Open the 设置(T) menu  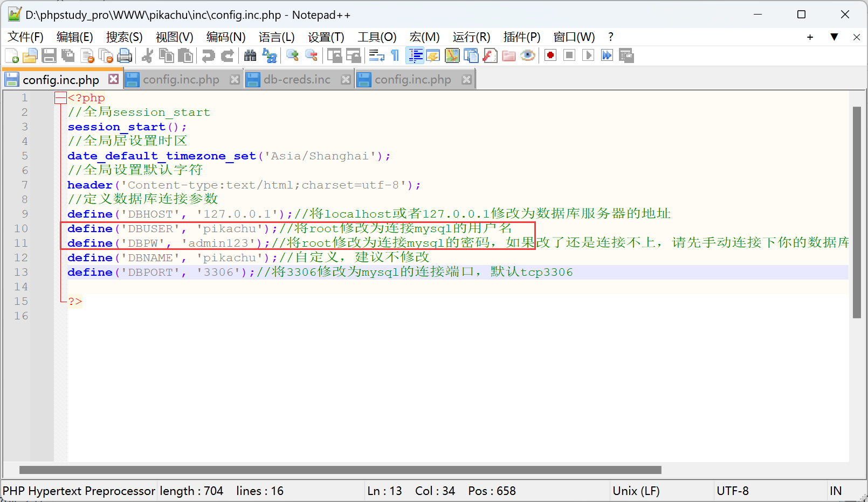click(x=326, y=37)
